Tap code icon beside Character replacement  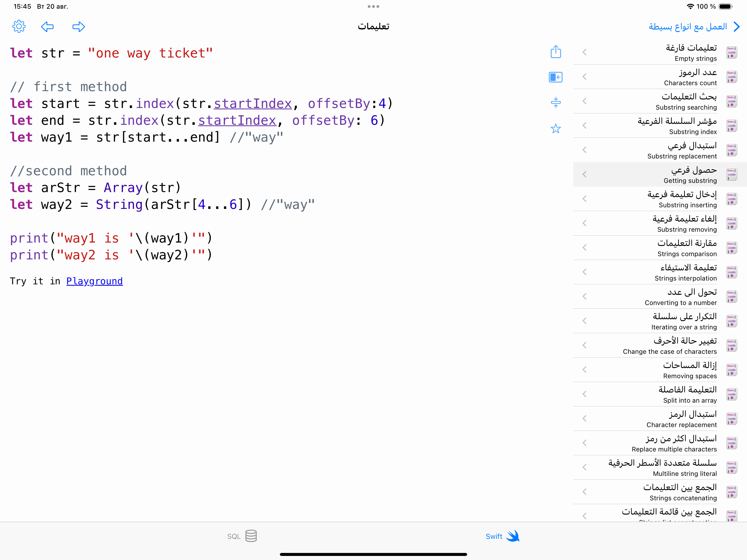coord(732,419)
